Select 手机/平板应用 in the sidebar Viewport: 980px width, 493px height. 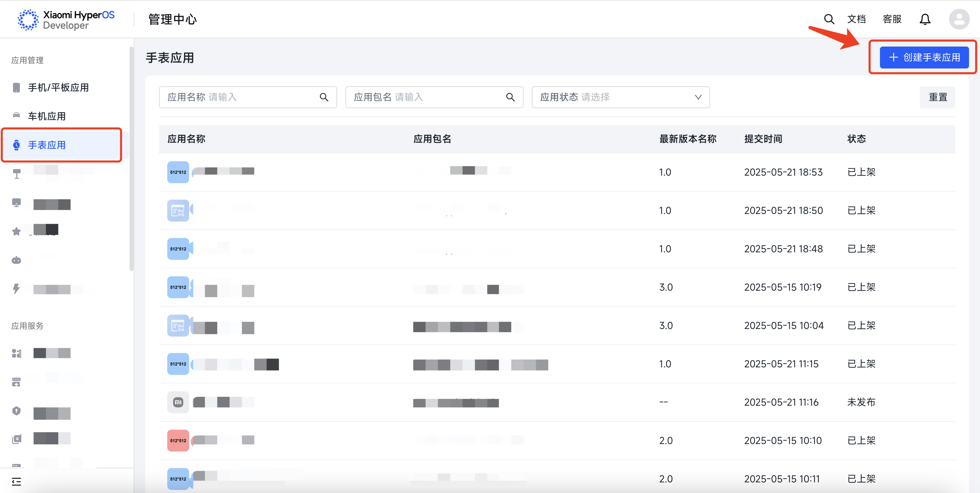pyautogui.click(x=58, y=87)
